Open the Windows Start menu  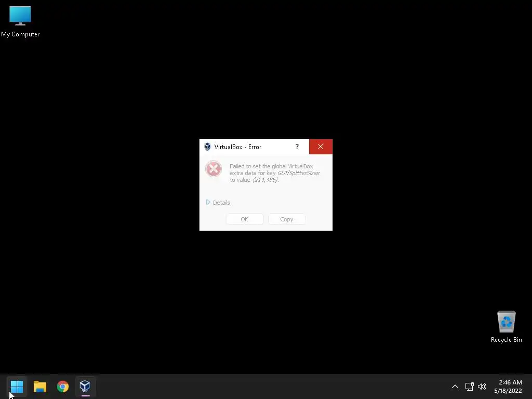(x=17, y=387)
